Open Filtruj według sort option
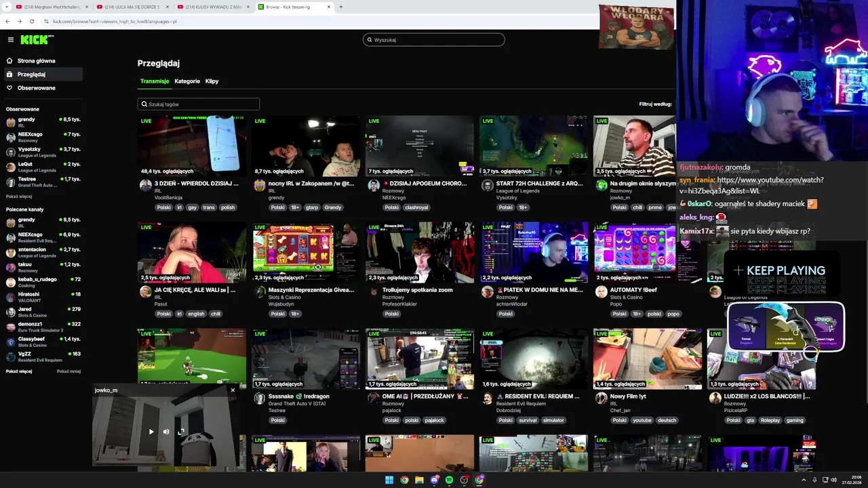The width and height of the screenshot is (868, 488). [x=655, y=104]
